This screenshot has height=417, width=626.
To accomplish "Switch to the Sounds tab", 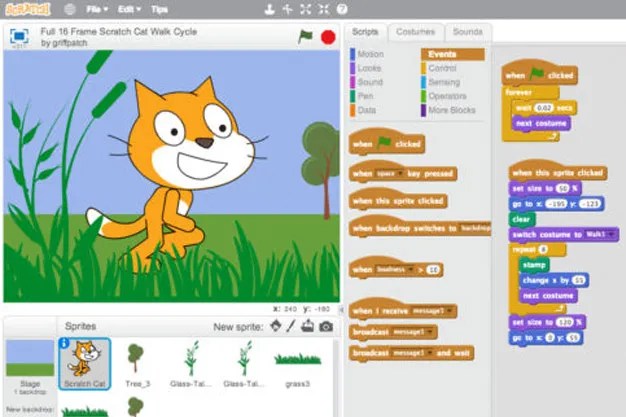I will pos(468,32).
